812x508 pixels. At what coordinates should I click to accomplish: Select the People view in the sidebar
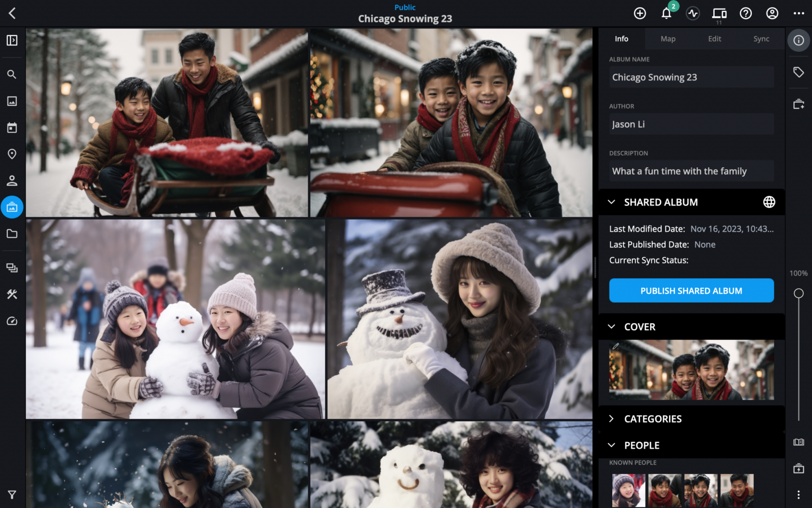point(12,180)
